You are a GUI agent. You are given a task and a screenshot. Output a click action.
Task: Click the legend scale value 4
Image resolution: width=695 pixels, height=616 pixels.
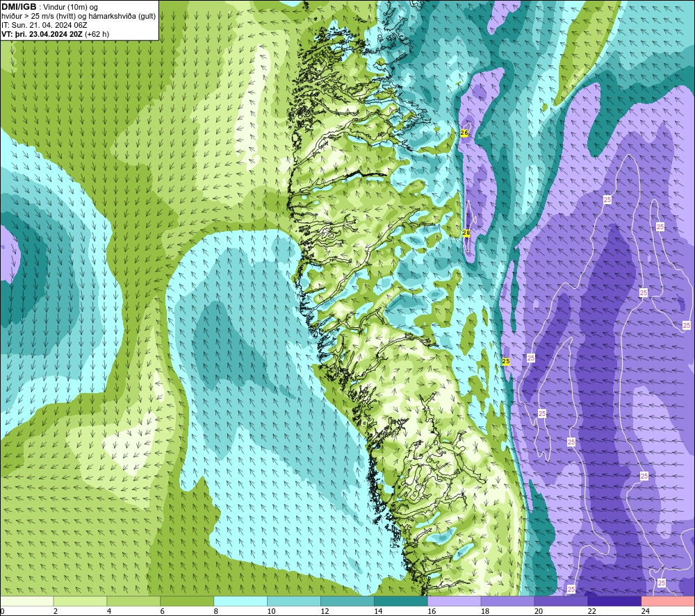(x=109, y=611)
